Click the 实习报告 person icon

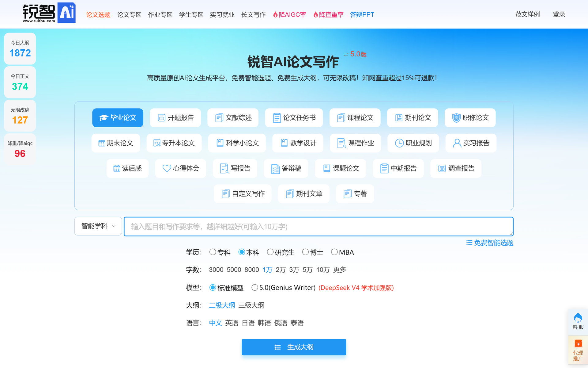[x=457, y=143]
